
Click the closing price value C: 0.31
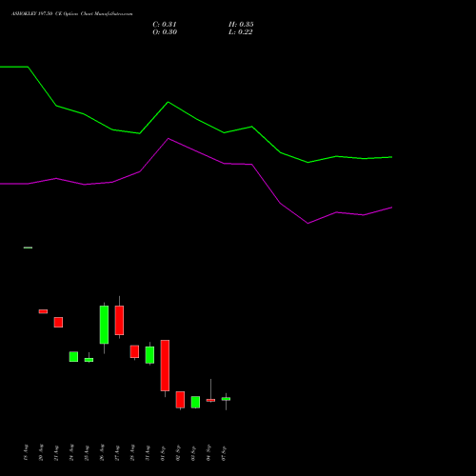point(165,25)
